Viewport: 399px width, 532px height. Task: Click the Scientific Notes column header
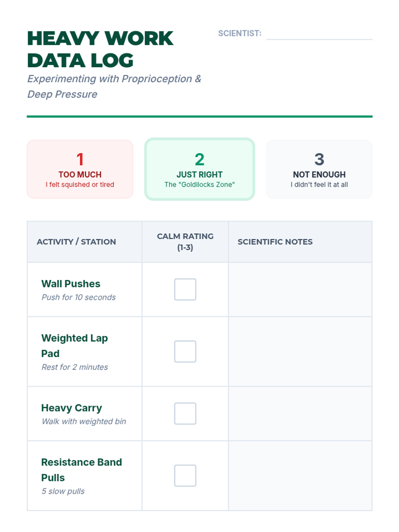point(275,242)
